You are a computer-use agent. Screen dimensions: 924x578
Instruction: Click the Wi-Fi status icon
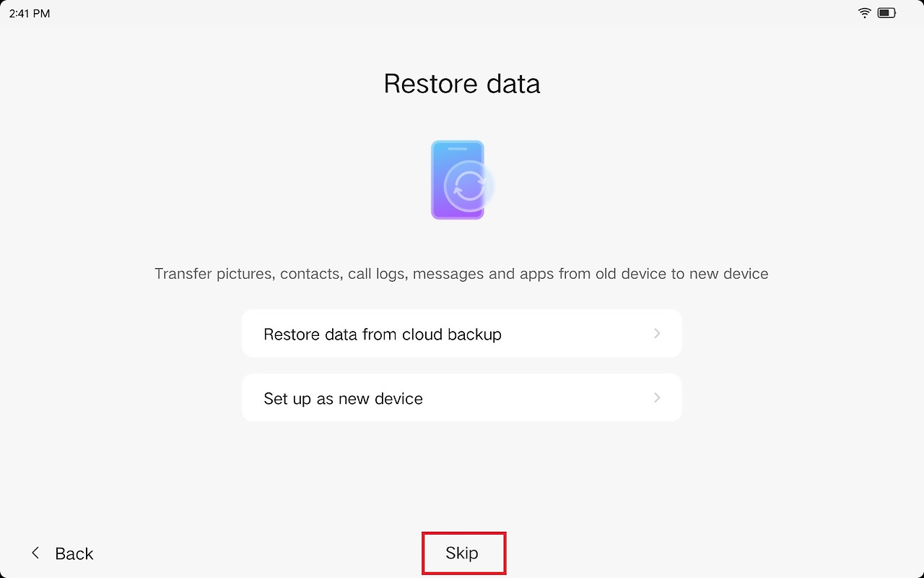865,13
